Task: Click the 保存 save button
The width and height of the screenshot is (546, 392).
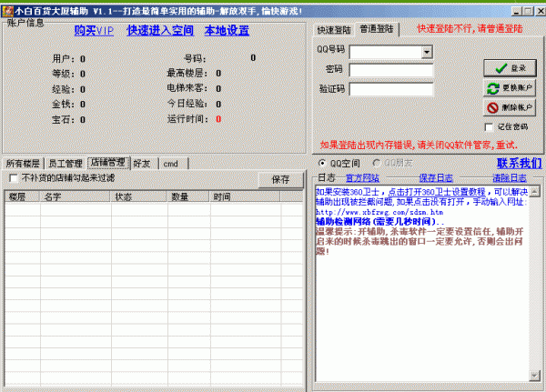Action: point(280,180)
